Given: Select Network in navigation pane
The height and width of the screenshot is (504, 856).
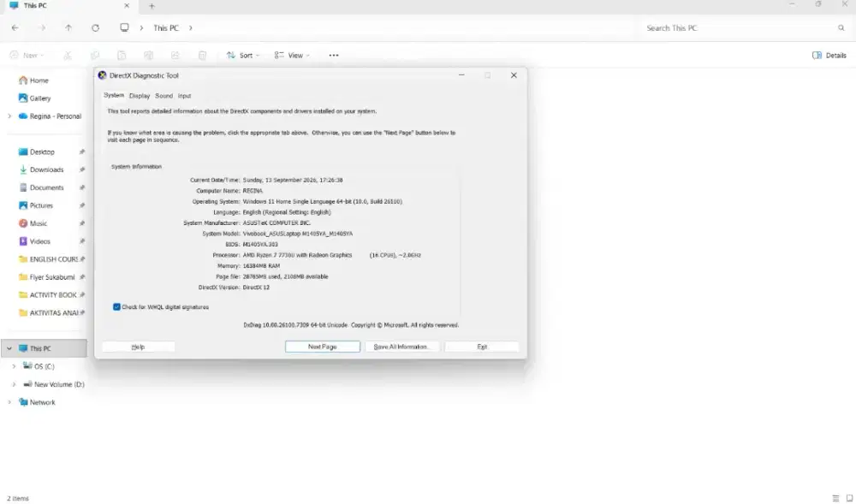Looking at the screenshot, I should tap(44, 402).
